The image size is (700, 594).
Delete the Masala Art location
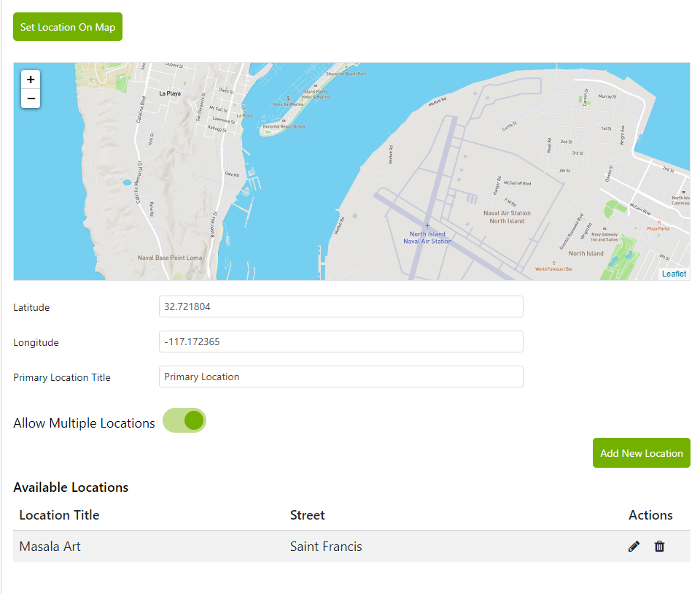(659, 547)
